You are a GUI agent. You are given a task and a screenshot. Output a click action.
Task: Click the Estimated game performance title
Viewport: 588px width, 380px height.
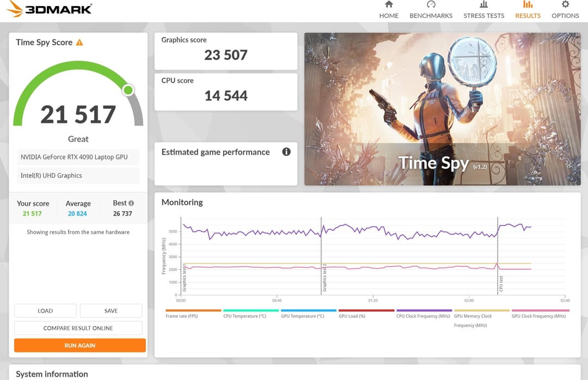pyautogui.click(x=216, y=152)
